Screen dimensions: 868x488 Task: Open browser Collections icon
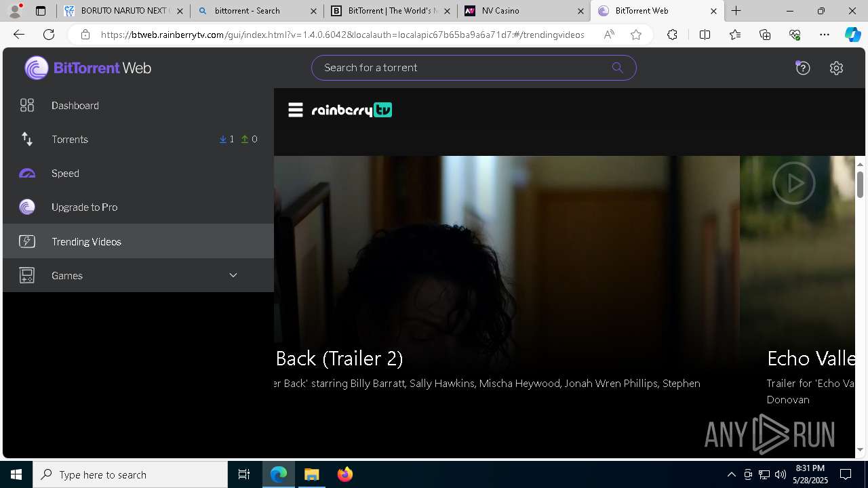point(765,35)
